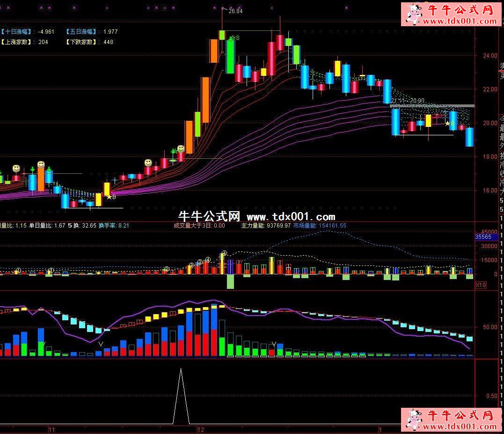Click the 50.00 axis label in third panel
Viewport: 504px width, 434px height.
point(490,327)
